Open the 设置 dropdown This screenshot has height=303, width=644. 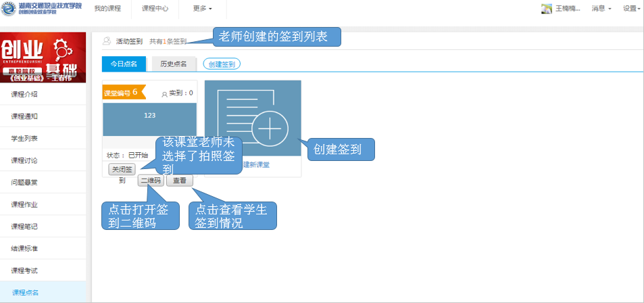631,9
